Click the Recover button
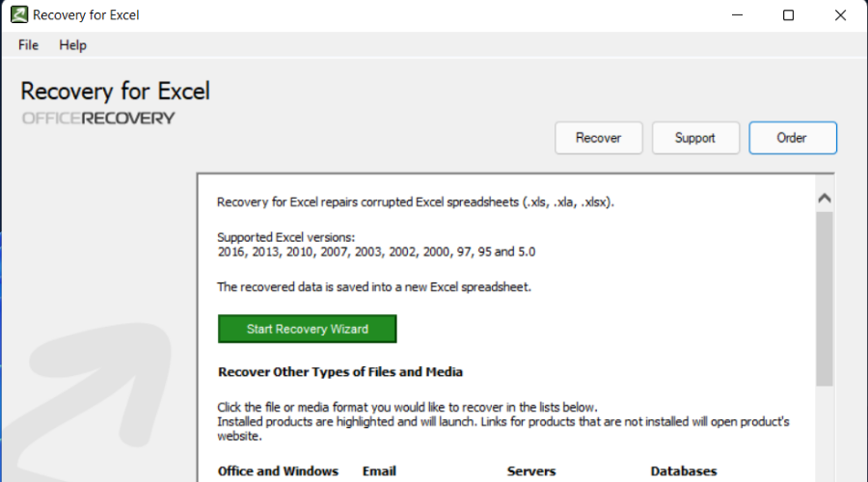This screenshot has width=868, height=482. [x=598, y=138]
